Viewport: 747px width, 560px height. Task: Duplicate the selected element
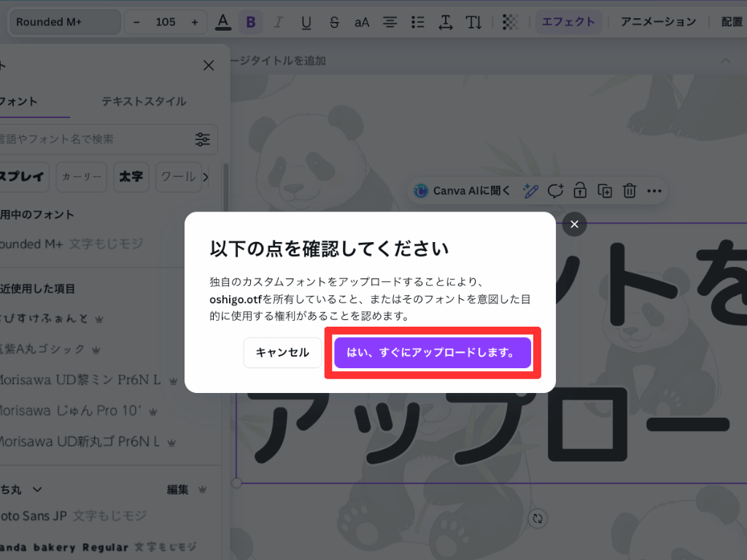click(x=604, y=190)
